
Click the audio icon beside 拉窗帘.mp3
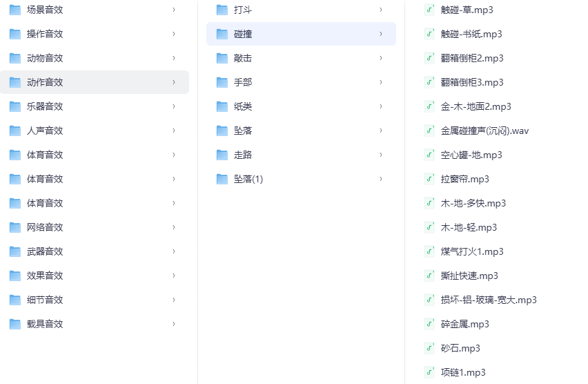tap(429, 179)
